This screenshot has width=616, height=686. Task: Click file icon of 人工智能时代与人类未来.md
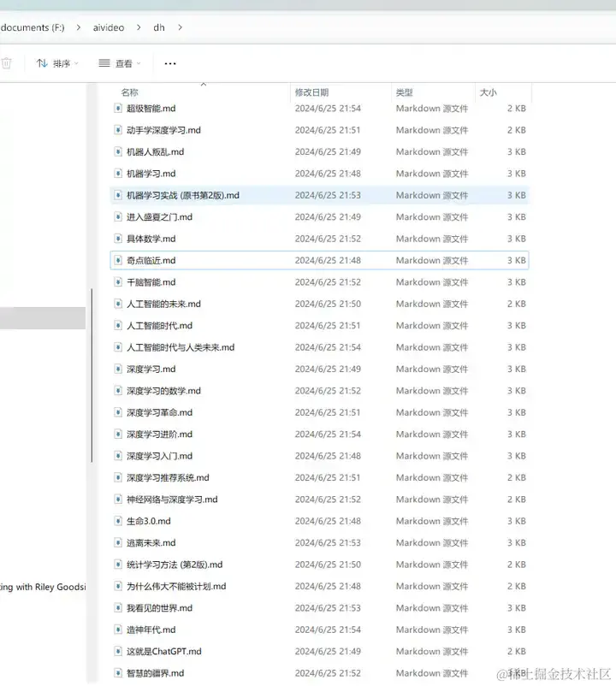tap(118, 347)
